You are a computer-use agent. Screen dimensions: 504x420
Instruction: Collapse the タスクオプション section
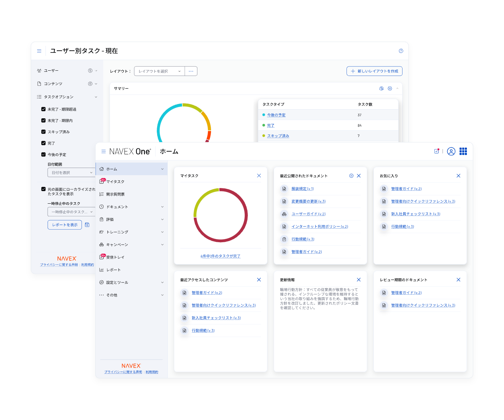[x=67, y=97]
